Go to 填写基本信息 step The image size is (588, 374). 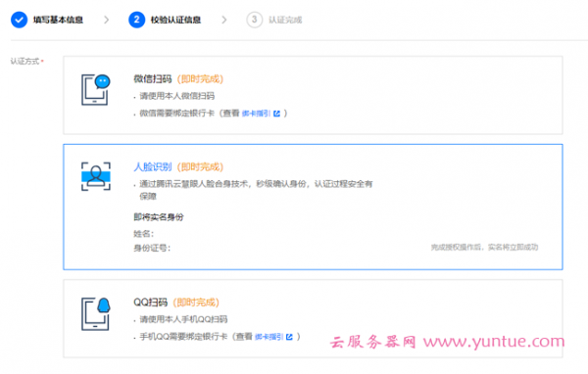(x=58, y=20)
